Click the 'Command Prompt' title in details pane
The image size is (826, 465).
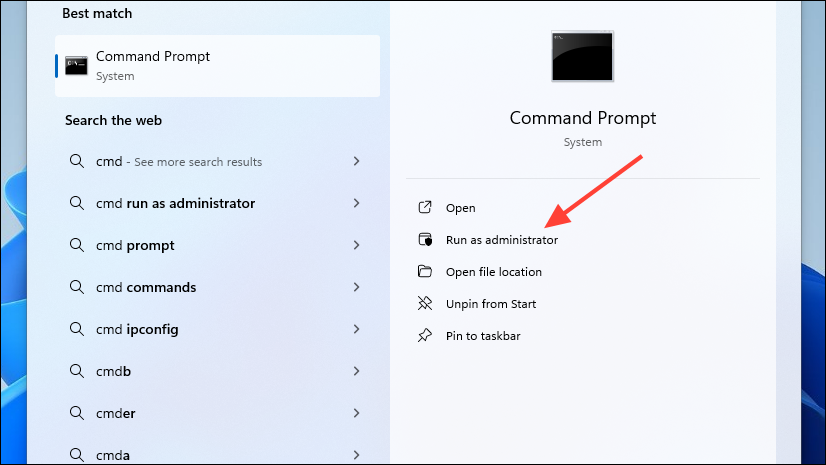click(583, 118)
